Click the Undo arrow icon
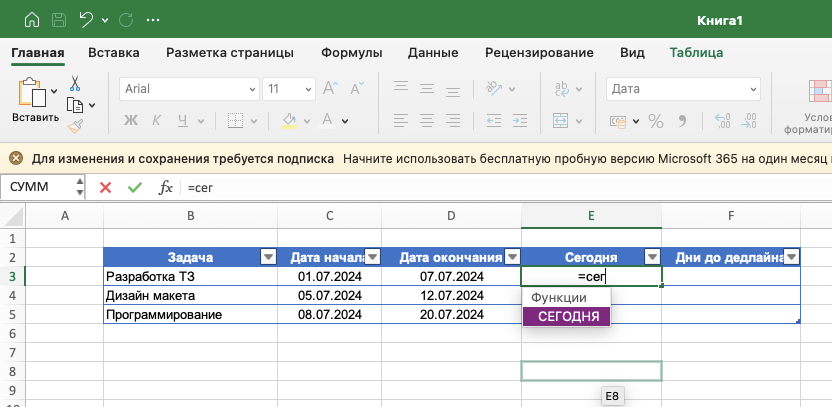Image resolution: width=832 pixels, height=407 pixels. pyautogui.click(x=86, y=20)
